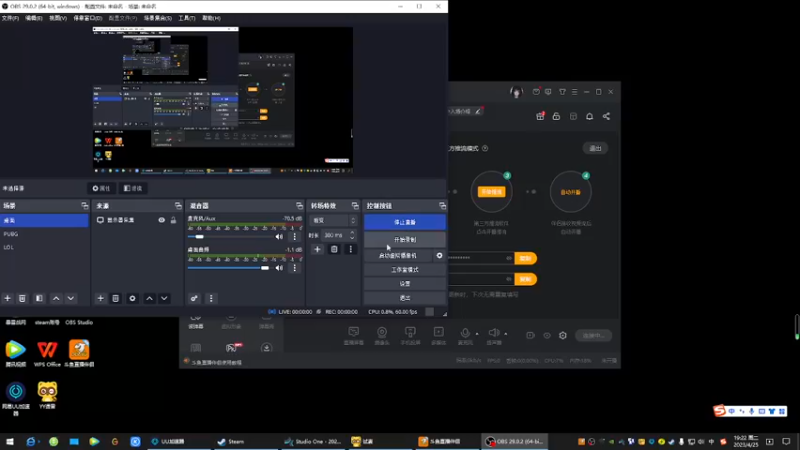Open the virtual camera settings gear
The height and width of the screenshot is (450, 800).
click(439, 256)
